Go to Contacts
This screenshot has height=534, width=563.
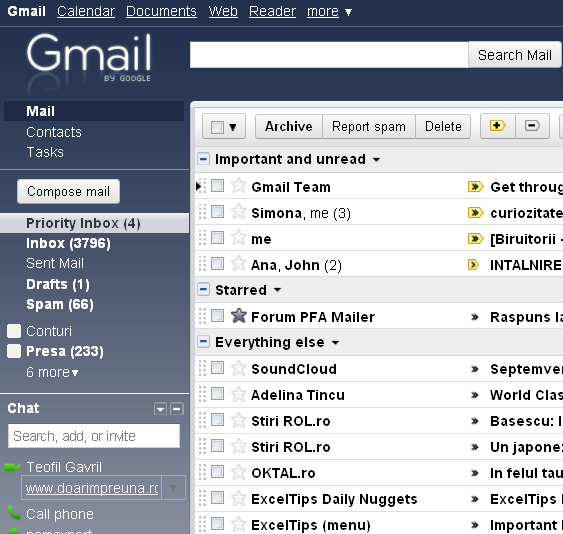(54, 132)
